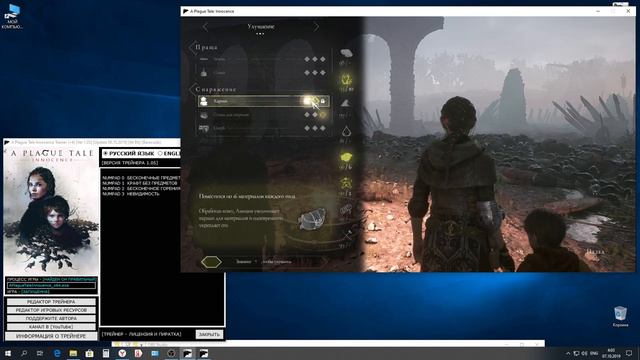
Task: Click the NUMPAD 3 Невидимость line
Action: point(131,194)
